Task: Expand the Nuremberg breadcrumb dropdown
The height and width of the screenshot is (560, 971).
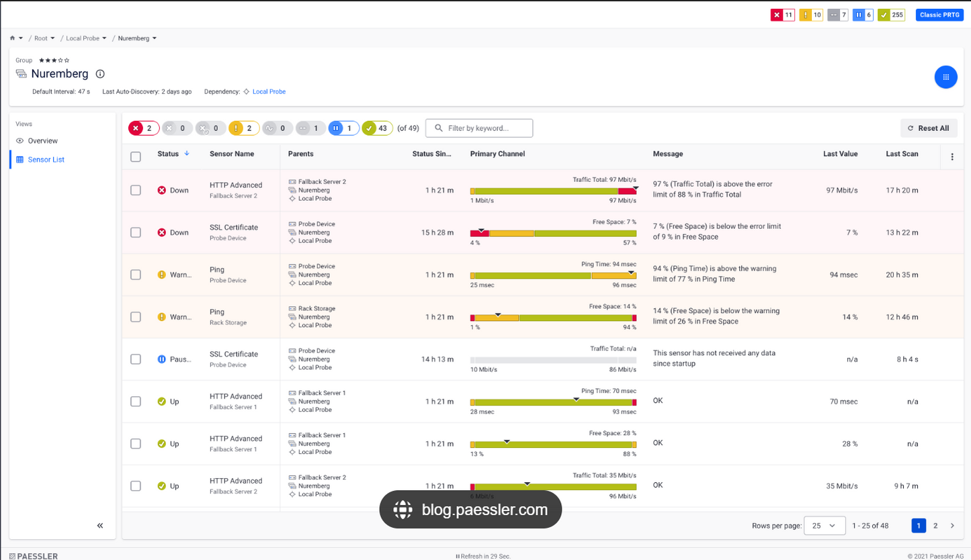Action: 155,38
